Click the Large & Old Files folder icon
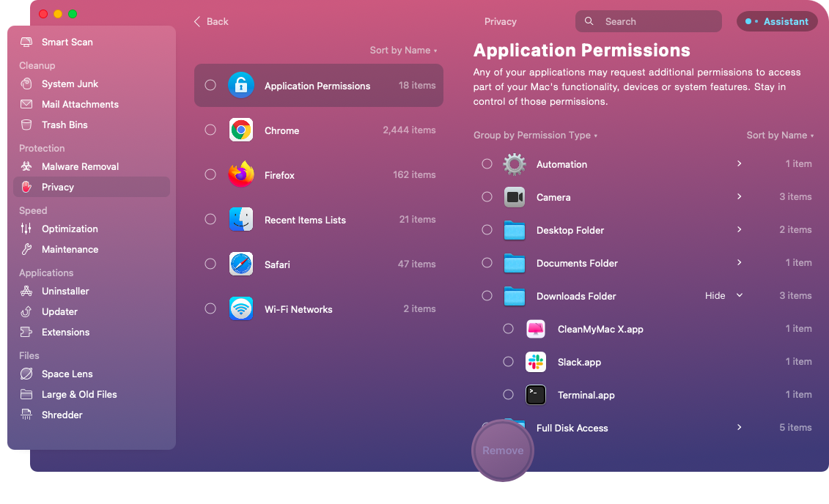The width and height of the screenshot is (829, 504). pos(26,394)
